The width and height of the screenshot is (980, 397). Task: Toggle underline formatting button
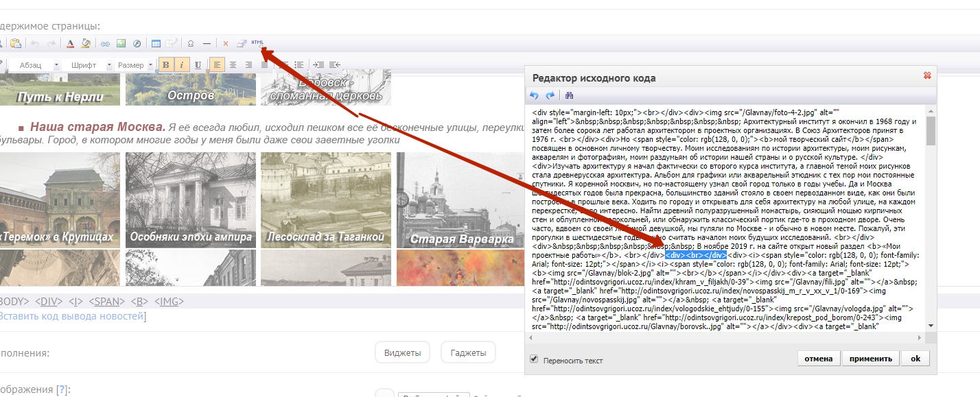[x=198, y=65]
